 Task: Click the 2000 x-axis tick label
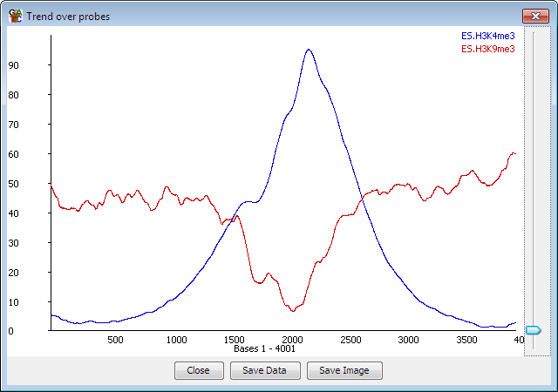(292, 340)
